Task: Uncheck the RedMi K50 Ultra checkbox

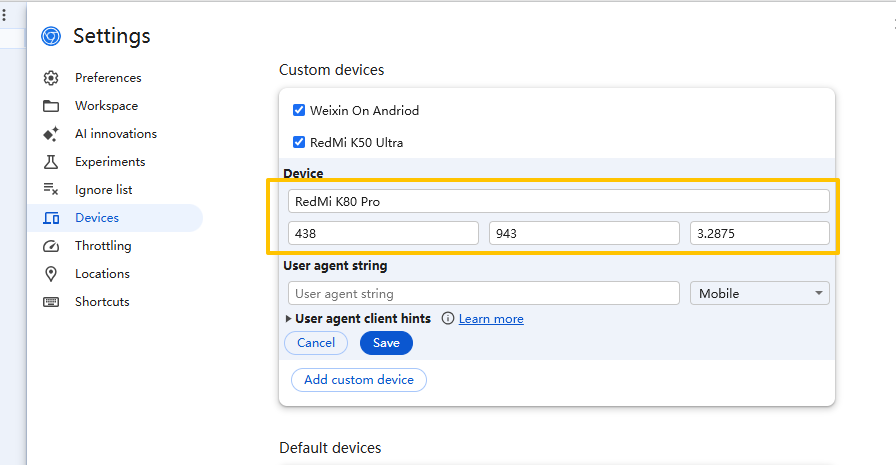Action: pos(299,142)
